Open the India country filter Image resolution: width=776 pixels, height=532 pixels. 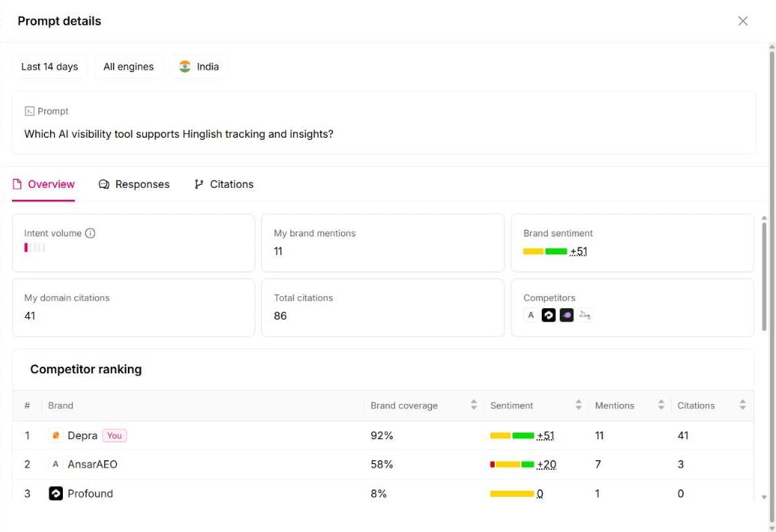(x=198, y=67)
